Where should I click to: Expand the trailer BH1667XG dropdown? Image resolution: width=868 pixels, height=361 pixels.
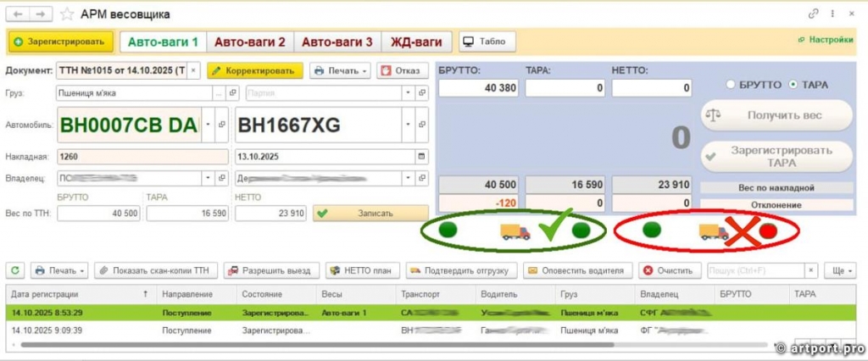click(x=410, y=125)
